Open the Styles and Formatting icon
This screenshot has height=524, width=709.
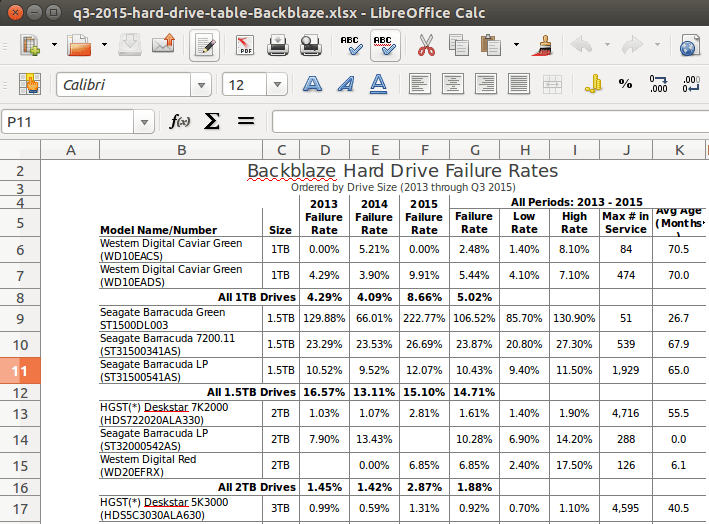pyautogui.click(x=30, y=84)
